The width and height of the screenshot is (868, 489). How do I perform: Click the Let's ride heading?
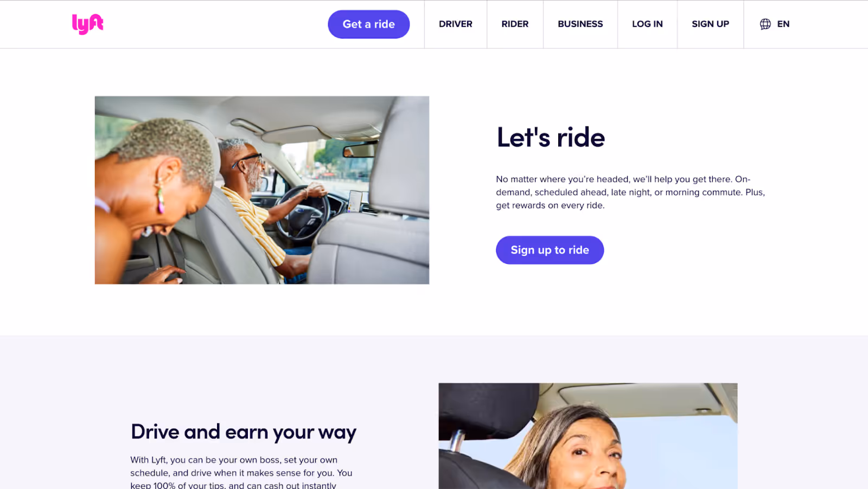tap(551, 137)
